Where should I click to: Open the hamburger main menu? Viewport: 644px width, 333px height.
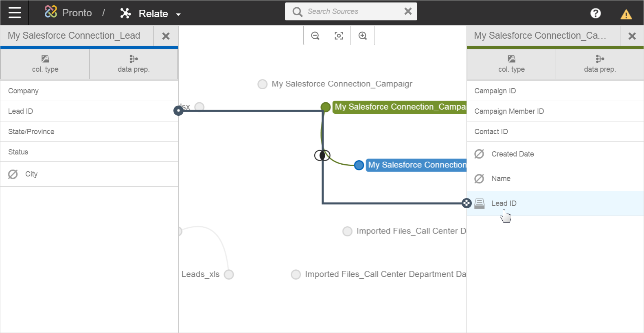pyautogui.click(x=15, y=13)
